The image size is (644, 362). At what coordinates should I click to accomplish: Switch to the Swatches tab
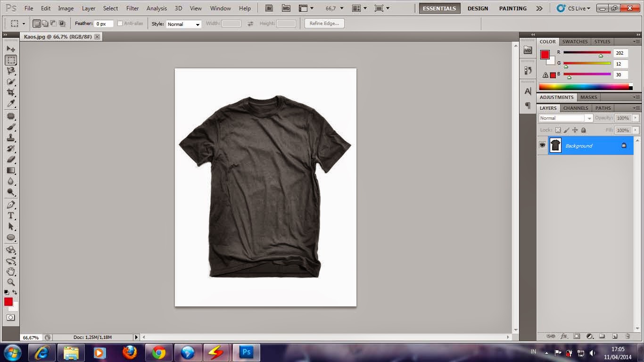coord(575,41)
